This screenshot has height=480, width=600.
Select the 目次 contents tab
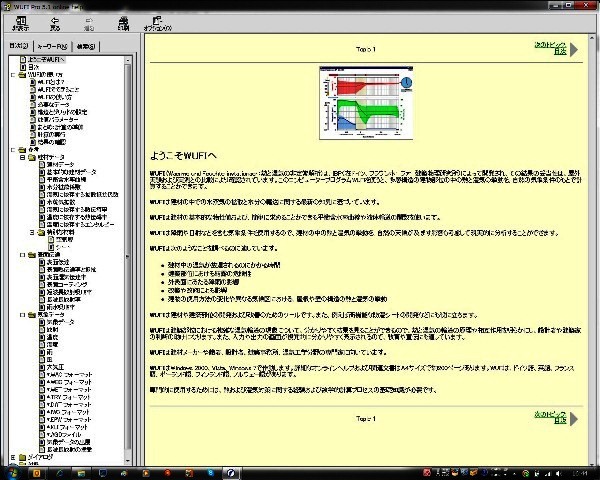point(19,46)
